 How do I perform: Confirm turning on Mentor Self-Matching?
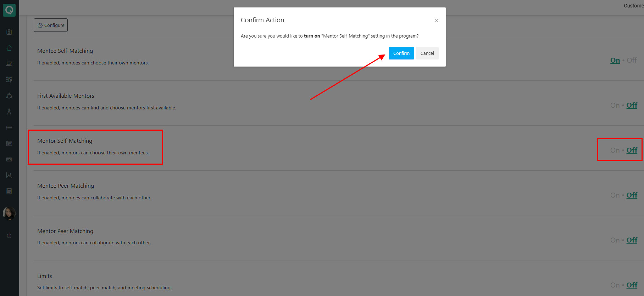(x=401, y=53)
